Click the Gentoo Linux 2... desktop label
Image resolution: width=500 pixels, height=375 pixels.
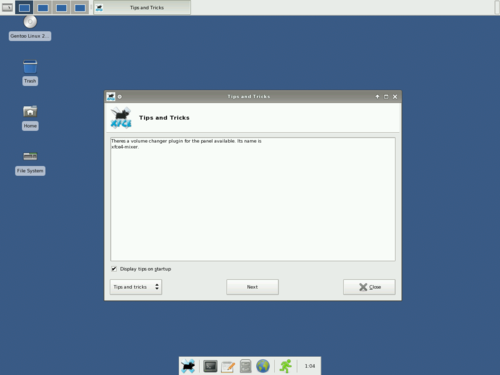(x=30, y=36)
